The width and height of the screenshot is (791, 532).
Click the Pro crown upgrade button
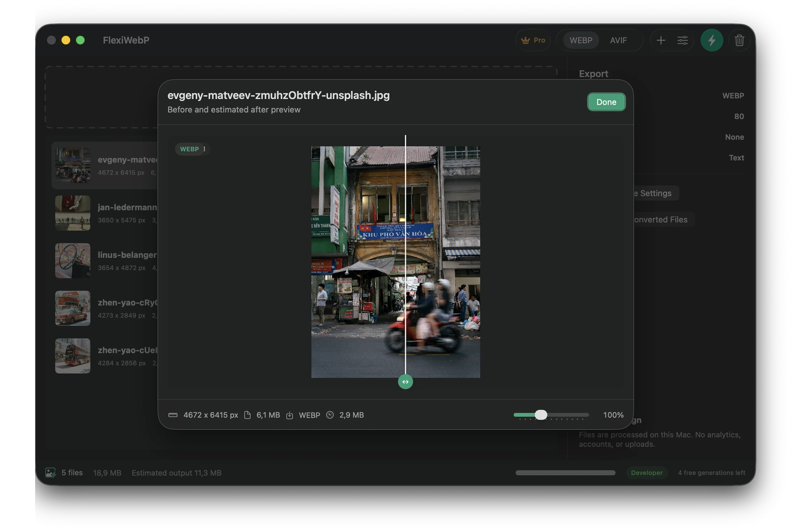point(533,40)
